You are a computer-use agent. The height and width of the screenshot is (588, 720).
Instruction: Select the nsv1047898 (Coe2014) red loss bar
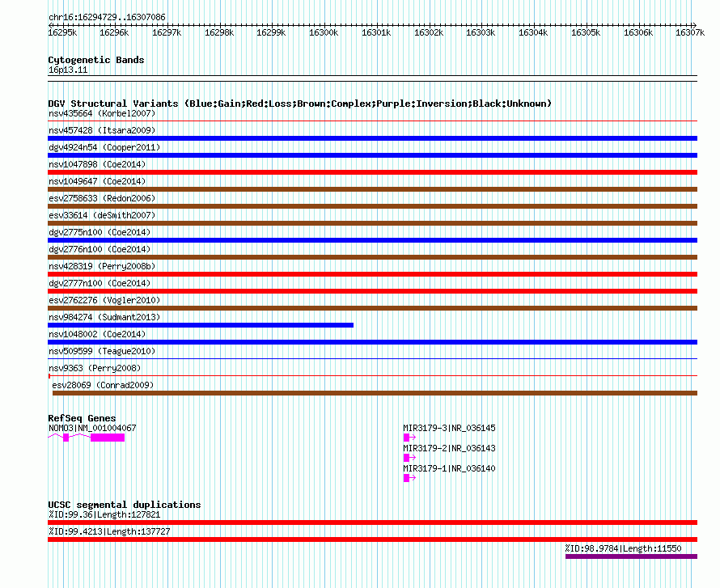coord(372,172)
